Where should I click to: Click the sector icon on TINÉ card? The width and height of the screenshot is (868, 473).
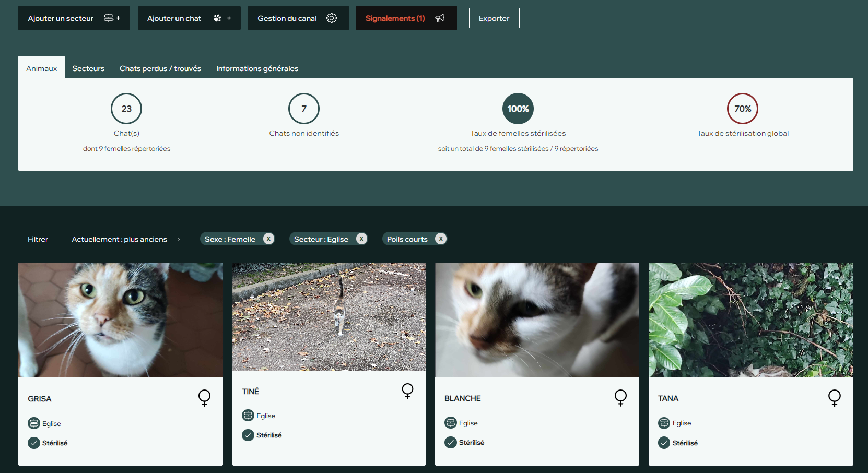(x=248, y=416)
